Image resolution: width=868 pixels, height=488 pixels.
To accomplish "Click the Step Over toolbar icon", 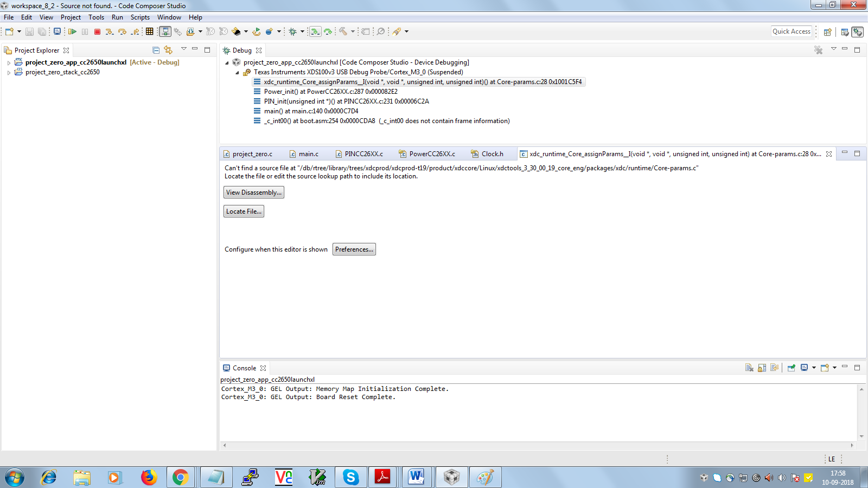I will [122, 31].
